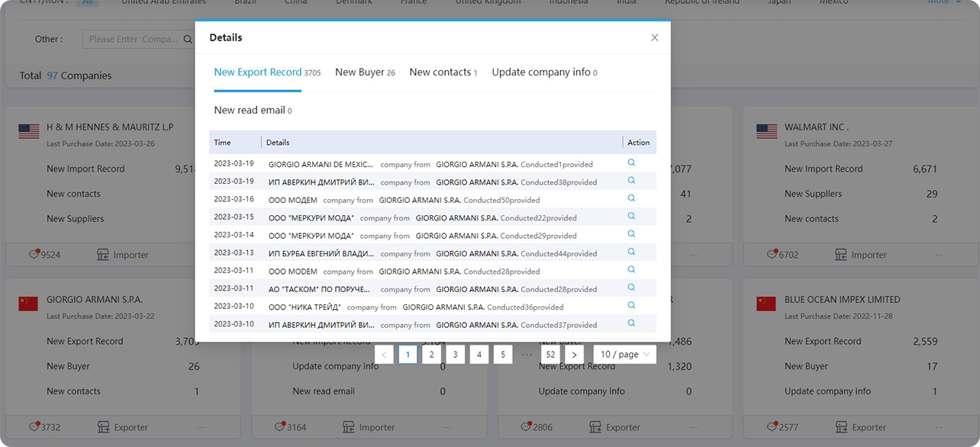Jump to last page 52
Screen dimensions: 980x447
tap(550, 354)
